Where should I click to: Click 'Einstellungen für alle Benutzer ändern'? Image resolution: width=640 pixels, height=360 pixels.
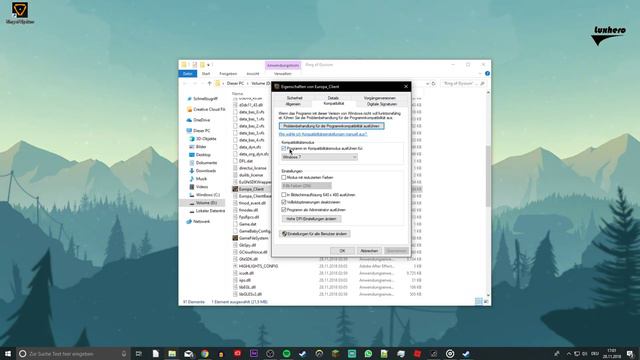tap(314, 234)
